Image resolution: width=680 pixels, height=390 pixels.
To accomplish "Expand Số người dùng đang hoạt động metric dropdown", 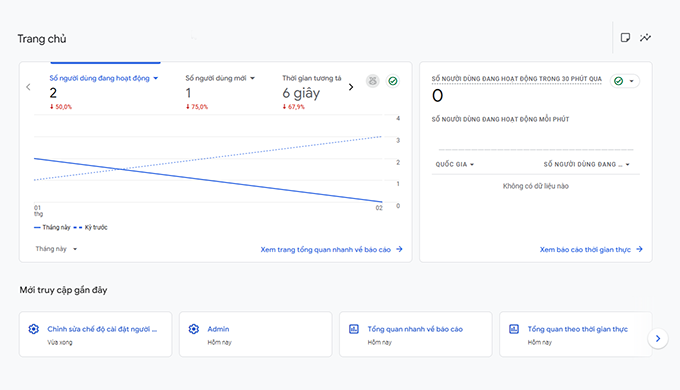I will tap(156, 79).
